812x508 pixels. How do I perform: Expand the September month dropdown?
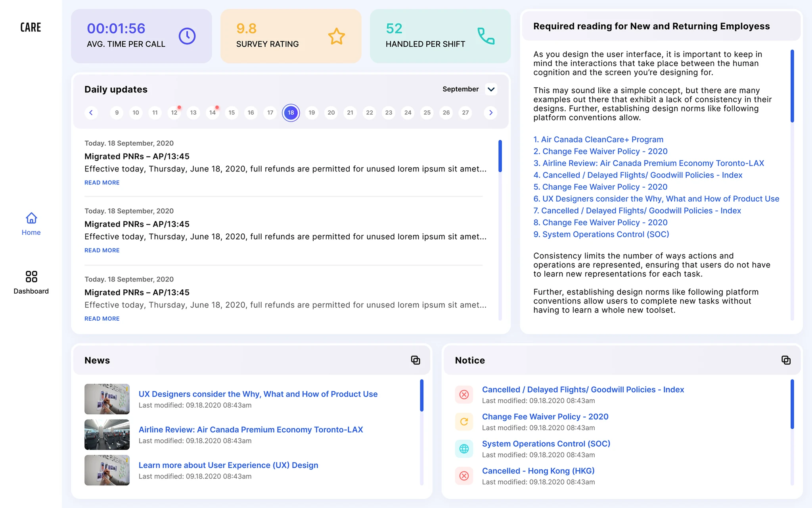(x=491, y=89)
